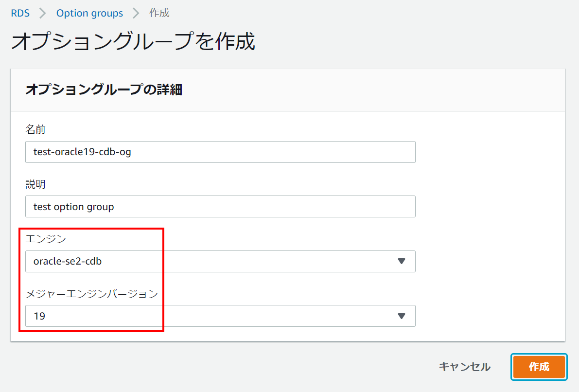This screenshot has height=392, width=579.
Task: Click the 名前 field with test-oracle19-cdb-og
Action: (x=220, y=152)
